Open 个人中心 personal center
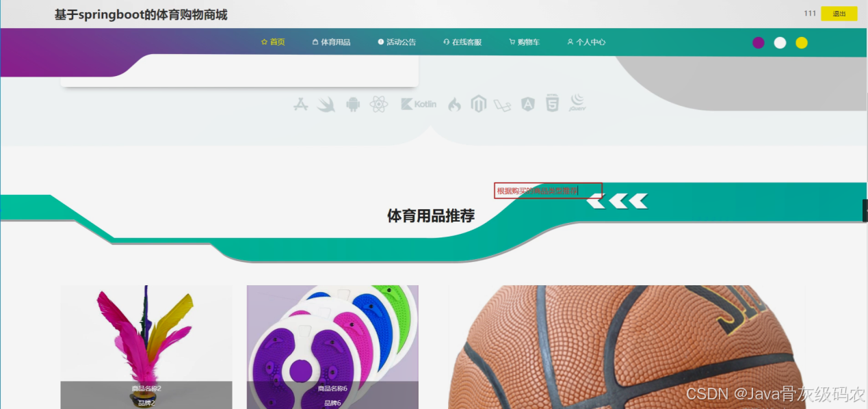 coord(586,42)
